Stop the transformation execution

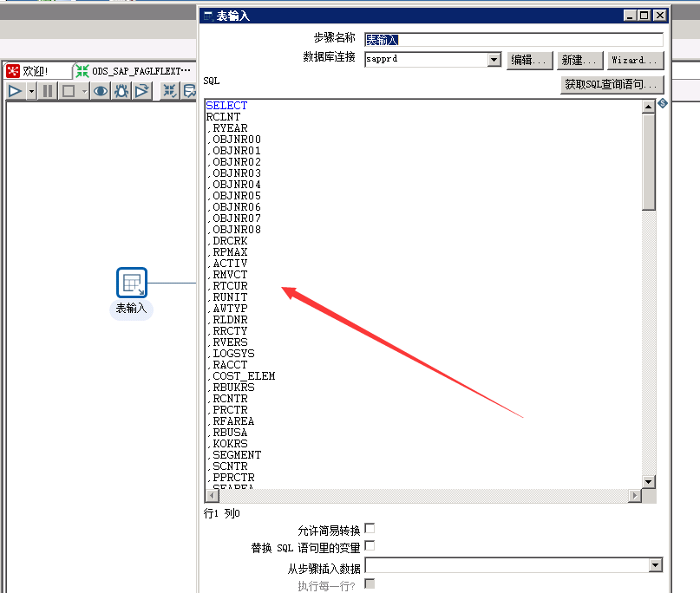pos(69,92)
